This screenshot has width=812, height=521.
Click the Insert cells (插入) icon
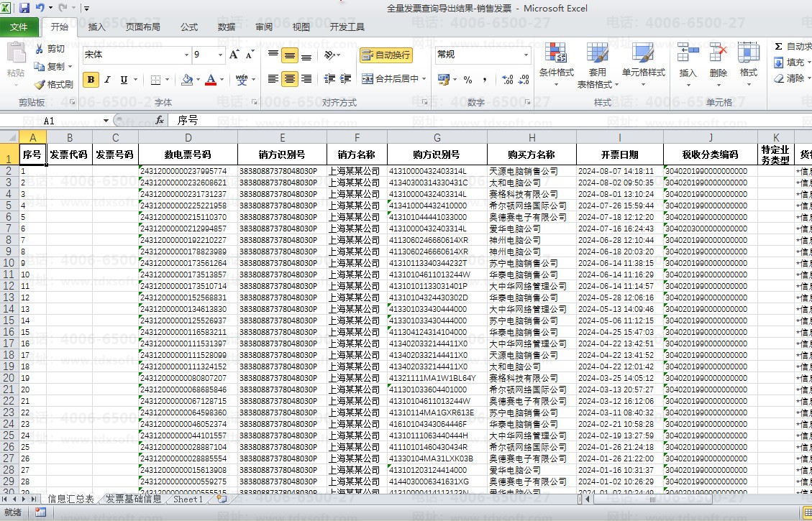pos(688,52)
